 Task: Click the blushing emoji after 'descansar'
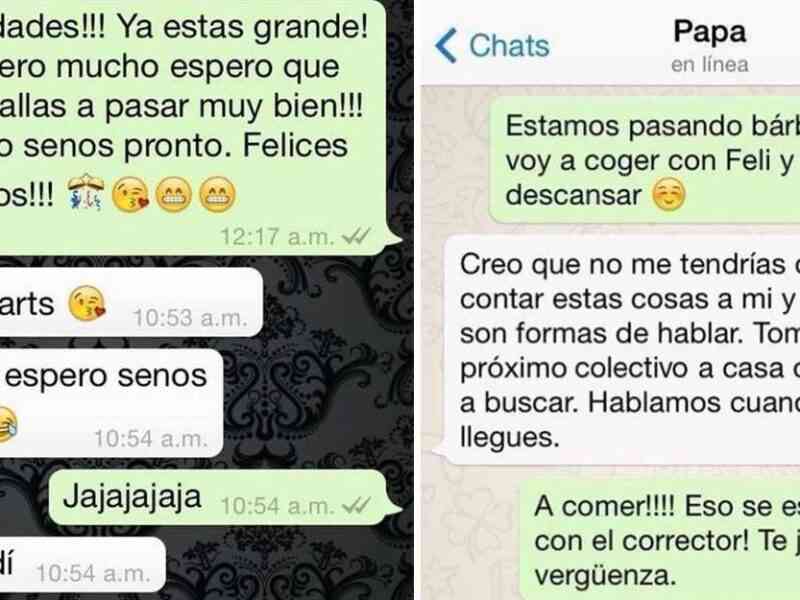[669, 194]
